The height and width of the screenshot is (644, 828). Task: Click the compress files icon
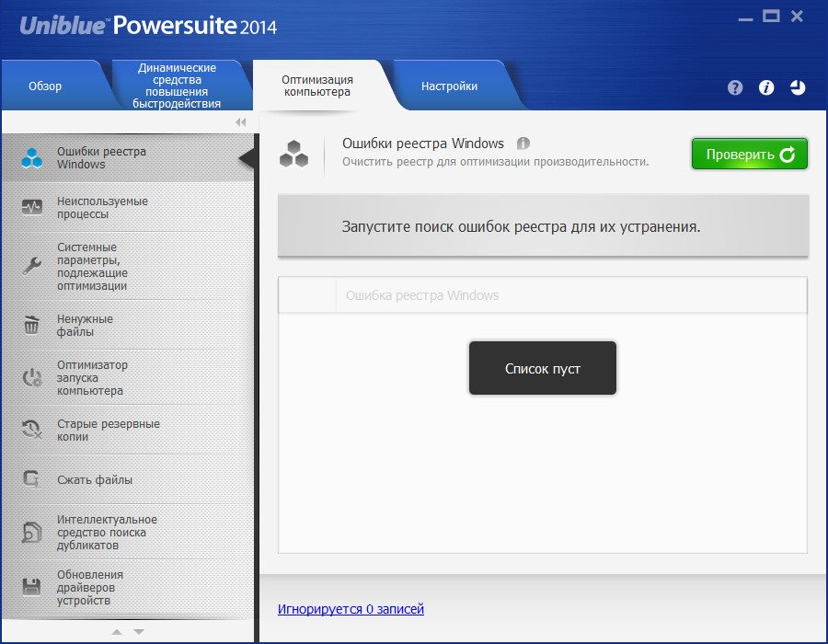click(x=31, y=479)
